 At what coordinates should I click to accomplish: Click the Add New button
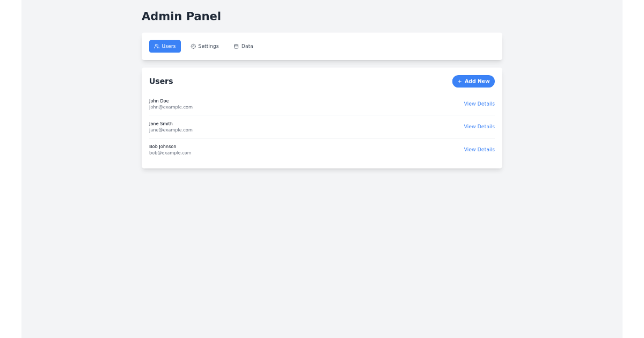(x=473, y=81)
